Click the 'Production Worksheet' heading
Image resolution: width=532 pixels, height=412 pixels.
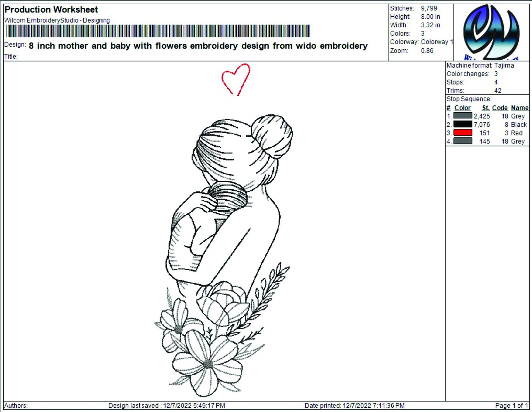pyautogui.click(x=51, y=10)
